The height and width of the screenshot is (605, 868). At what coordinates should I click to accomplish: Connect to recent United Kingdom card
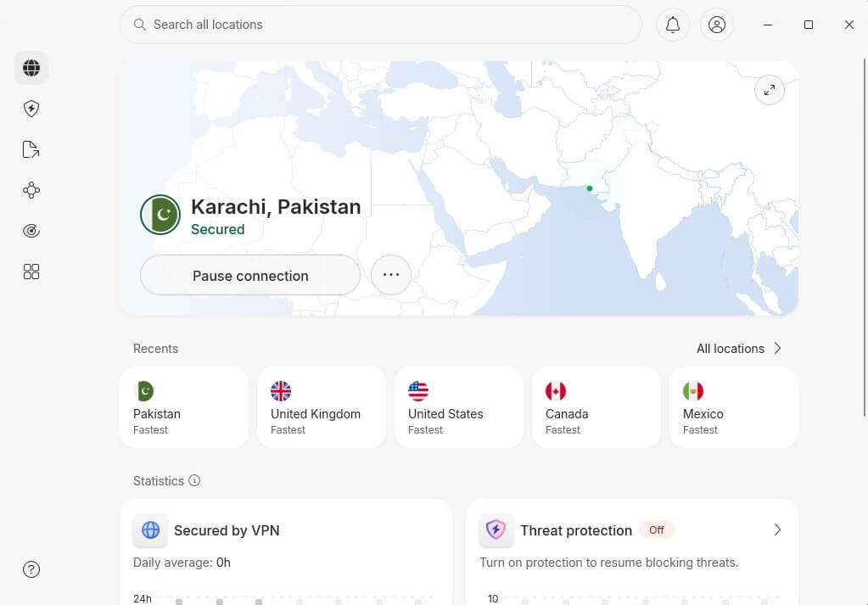pyautogui.click(x=322, y=407)
